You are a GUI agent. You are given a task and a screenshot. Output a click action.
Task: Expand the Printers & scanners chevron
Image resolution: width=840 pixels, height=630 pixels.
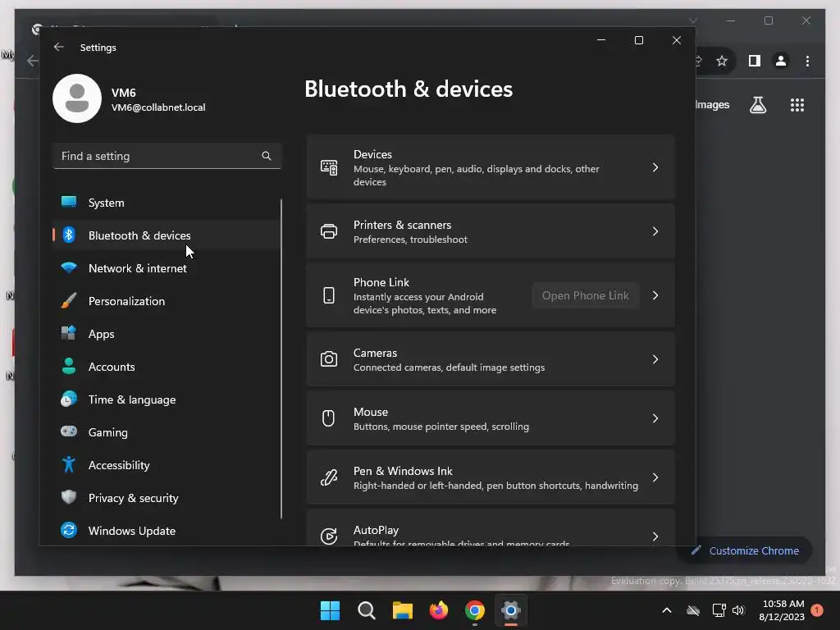pos(655,231)
